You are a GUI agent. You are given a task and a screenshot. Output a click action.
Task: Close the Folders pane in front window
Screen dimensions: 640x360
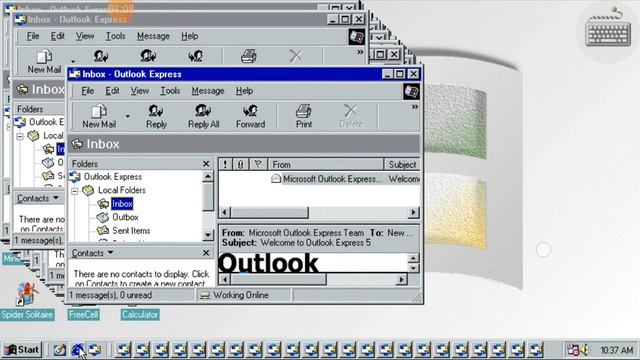click(206, 164)
